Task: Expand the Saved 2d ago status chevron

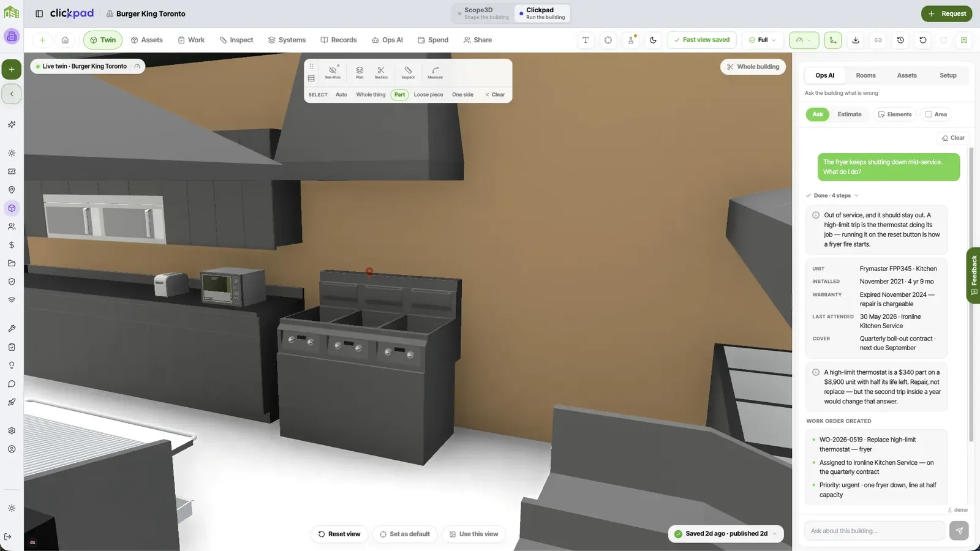Action: (x=774, y=534)
